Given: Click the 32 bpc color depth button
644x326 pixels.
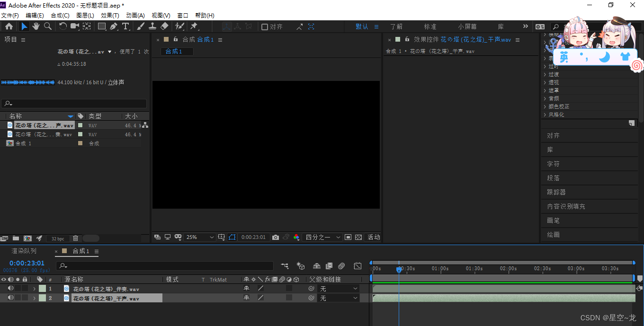Looking at the screenshot, I should click(x=58, y=239).
